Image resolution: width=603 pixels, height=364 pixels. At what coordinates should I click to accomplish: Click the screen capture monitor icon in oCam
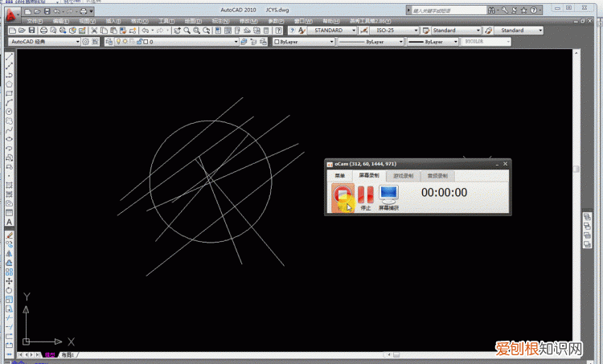click(388, 194)
